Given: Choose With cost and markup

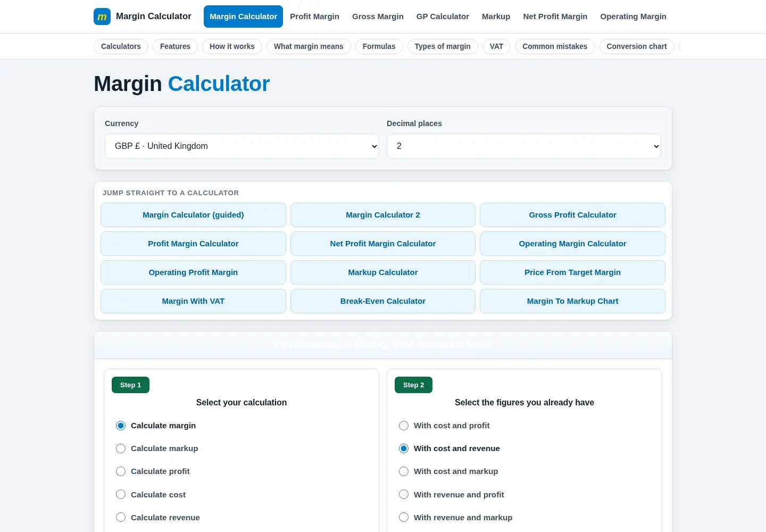Looking at the screenshot, I should [x=404, y=471].
